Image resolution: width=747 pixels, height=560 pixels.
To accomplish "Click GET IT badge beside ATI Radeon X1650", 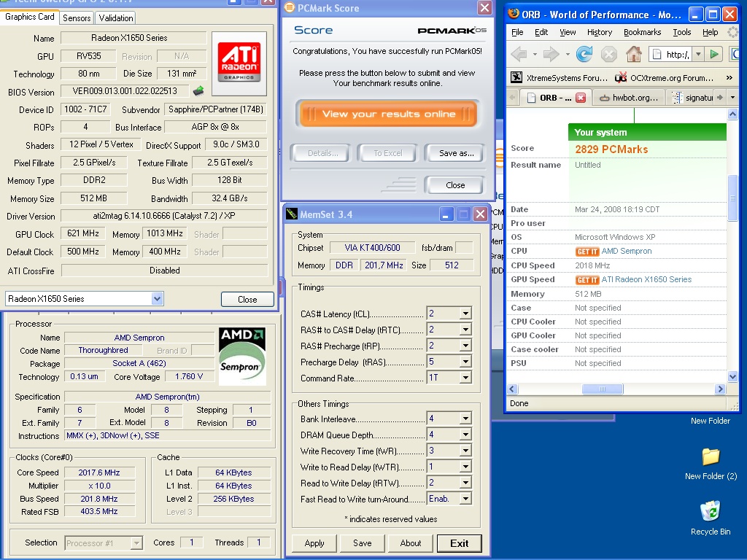I will [587, 280].
